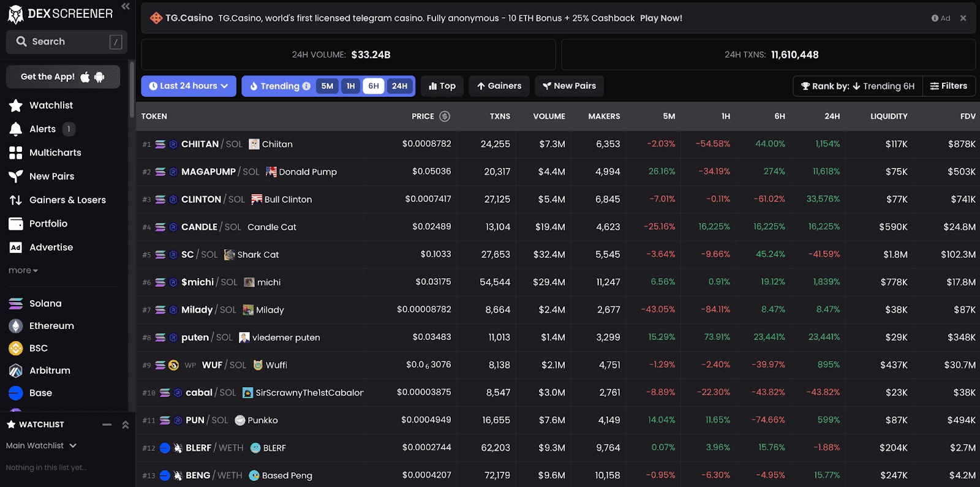Click SC liquidity $1.8M value
The height and width of the screenshot is (487, 980).
pos(895,255)
